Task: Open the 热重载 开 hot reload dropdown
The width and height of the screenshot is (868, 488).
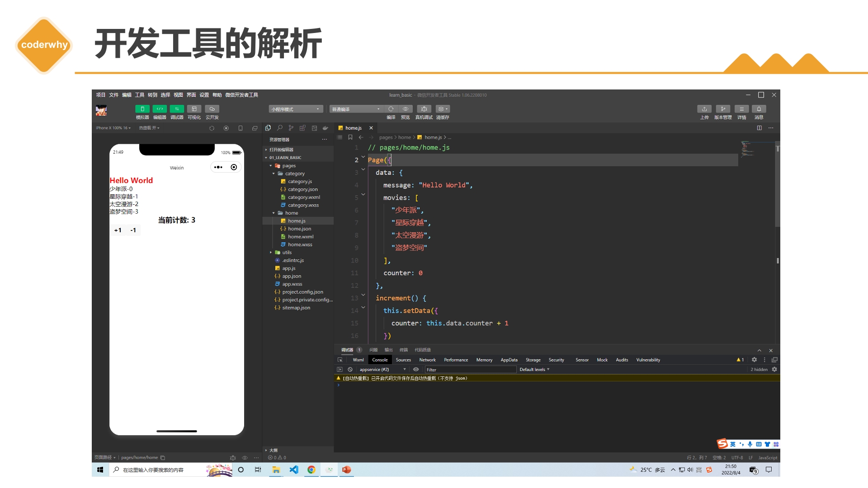Action: pyautogui.click(x=149, y=128)
